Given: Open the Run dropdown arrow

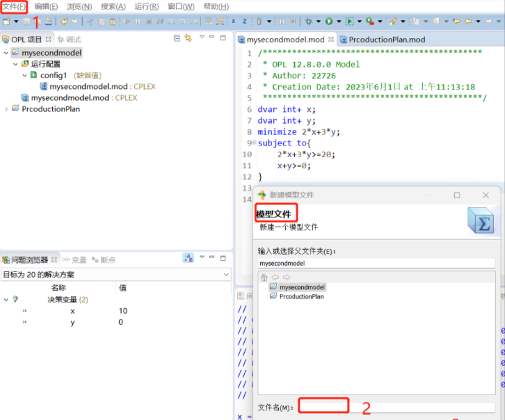Looking at the screenshot, I should click(339, 22).
